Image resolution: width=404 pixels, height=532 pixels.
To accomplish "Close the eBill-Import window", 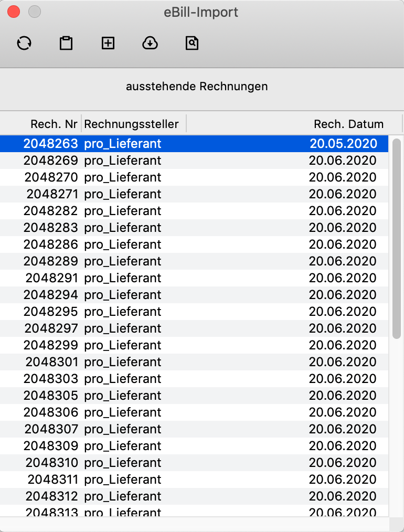I will pos(14,12).
